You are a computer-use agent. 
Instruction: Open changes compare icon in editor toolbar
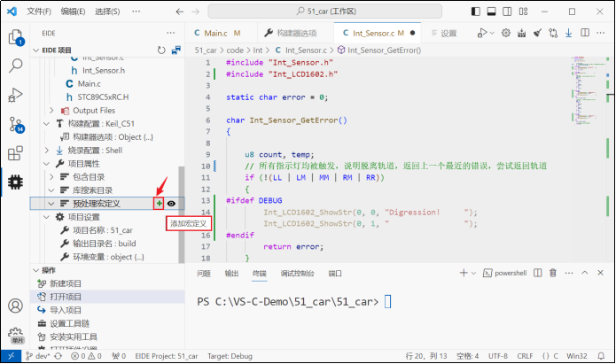[x=553, y=33]
